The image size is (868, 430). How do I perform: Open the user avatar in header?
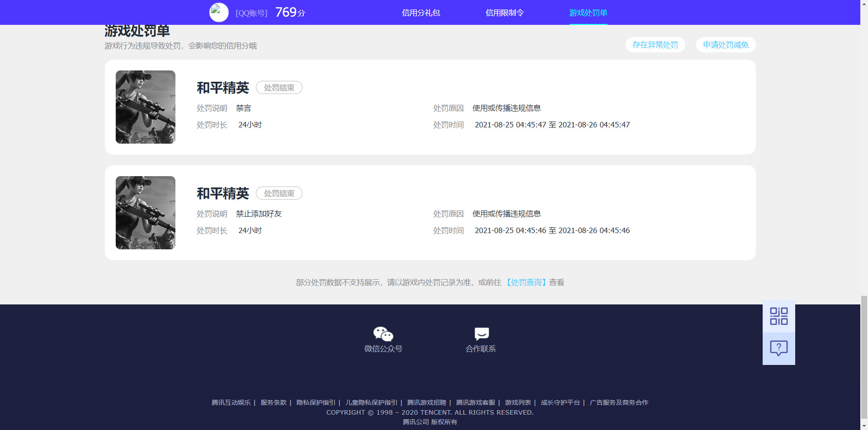(219, 13)
